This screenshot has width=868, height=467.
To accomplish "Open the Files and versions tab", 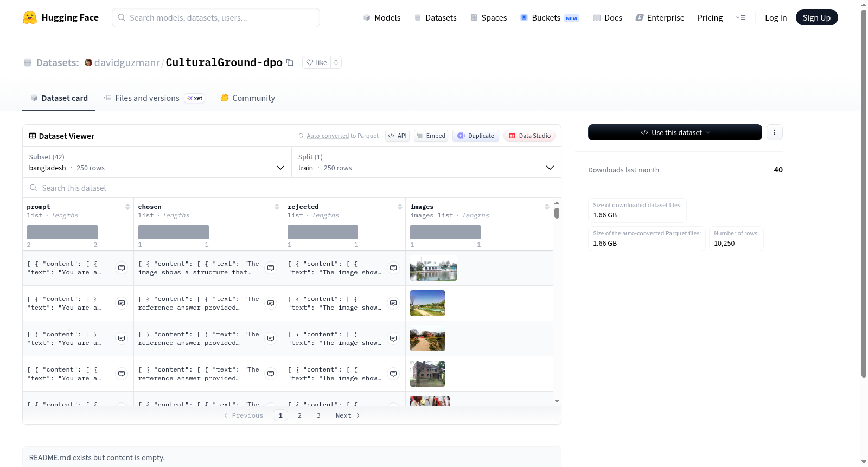I will tap(154, 98).
